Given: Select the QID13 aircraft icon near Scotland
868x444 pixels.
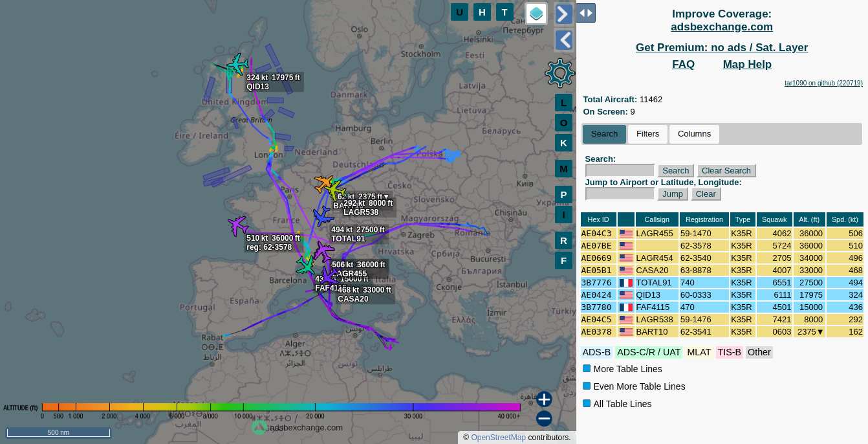Looking at the screenshot, I should [x=237, y=64].
